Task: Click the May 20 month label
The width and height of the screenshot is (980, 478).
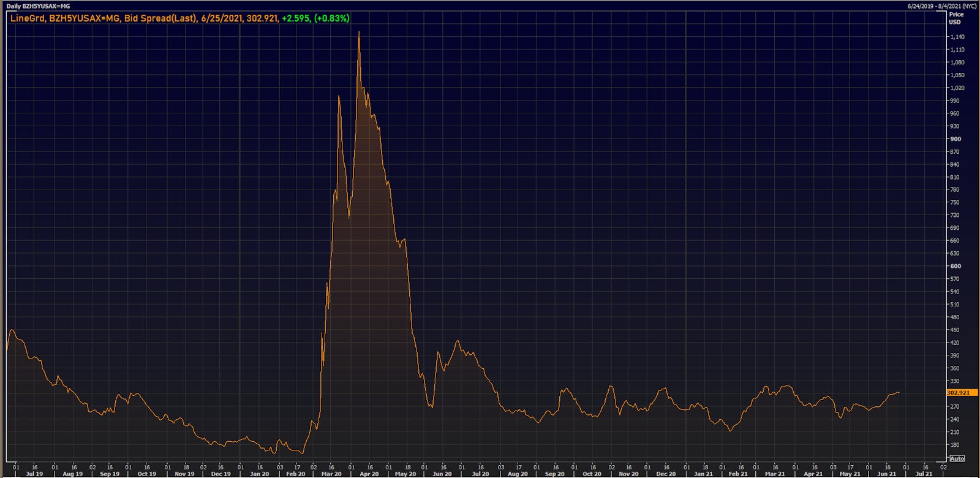Action: coord(405,474)
